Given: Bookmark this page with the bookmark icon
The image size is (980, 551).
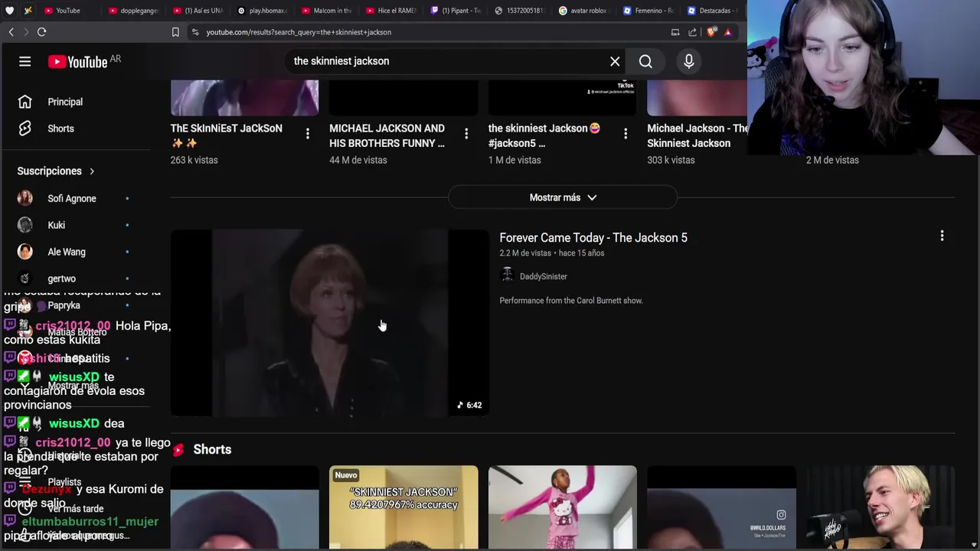Looking at the screenshot, I should click(x=175, y=32).
